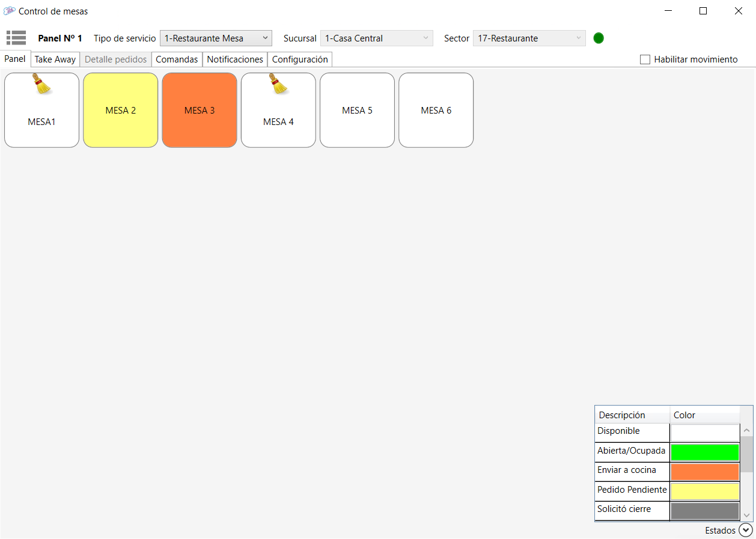
Task: Click the broom icon on MESA1
Action: (x=41, y=84)
